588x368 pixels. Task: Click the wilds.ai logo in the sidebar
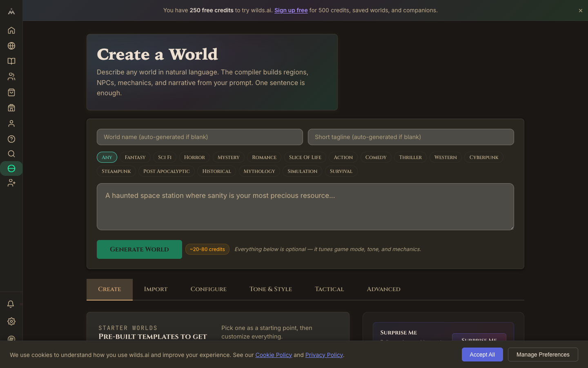click(11, 11)
